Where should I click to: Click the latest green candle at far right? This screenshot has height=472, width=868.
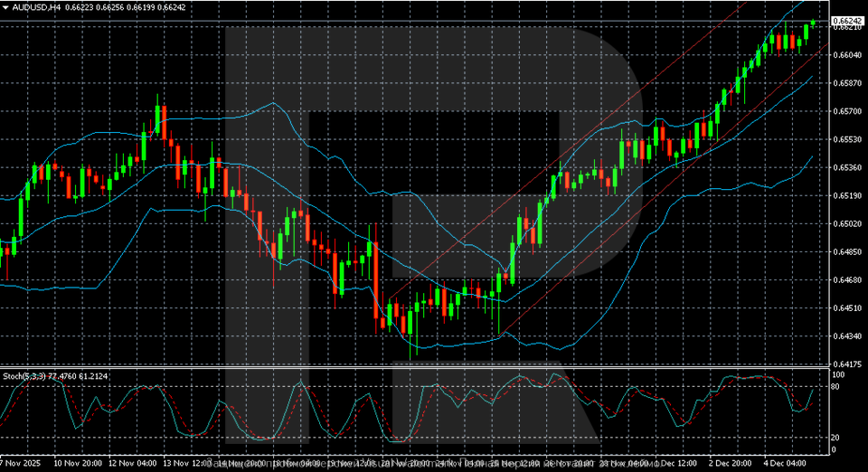coord(813,23)
